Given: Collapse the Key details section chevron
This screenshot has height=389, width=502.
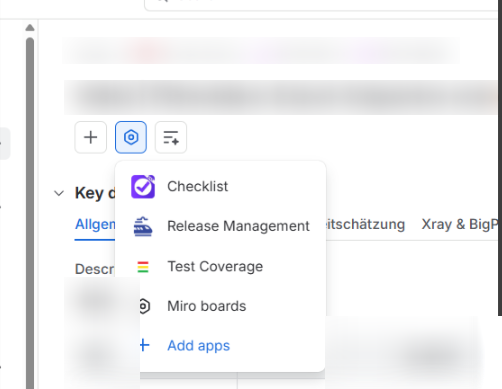Looking at the screenshot, I should 59,193.
